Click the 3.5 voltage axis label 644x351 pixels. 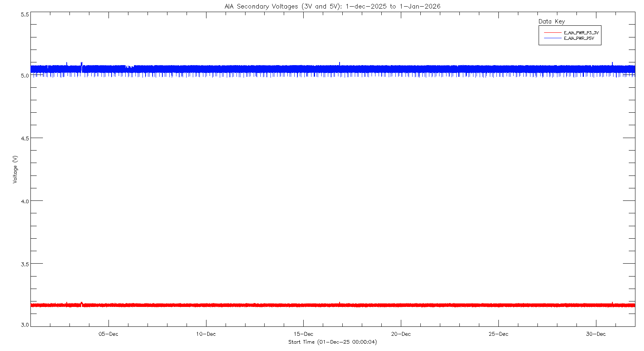pyautogui.click(x=25, y=264)
